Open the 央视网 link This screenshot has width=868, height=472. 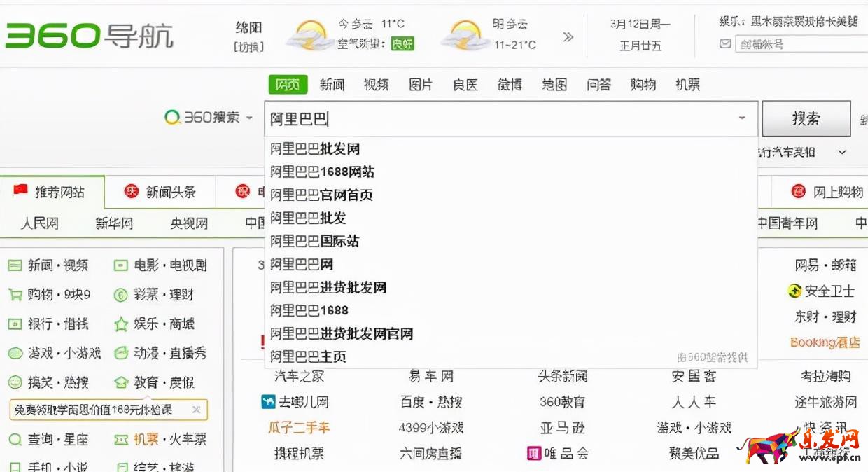(x=189, y=223)
